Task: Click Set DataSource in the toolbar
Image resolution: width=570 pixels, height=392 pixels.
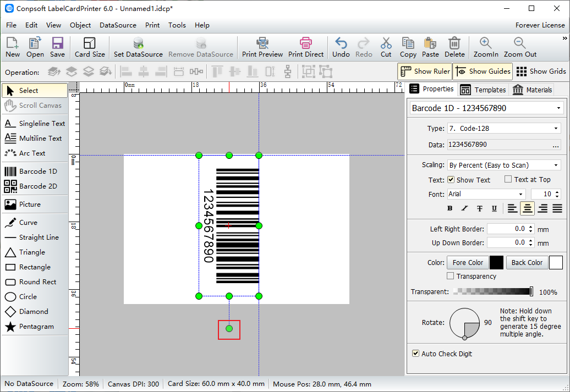Action: point(138,47)
